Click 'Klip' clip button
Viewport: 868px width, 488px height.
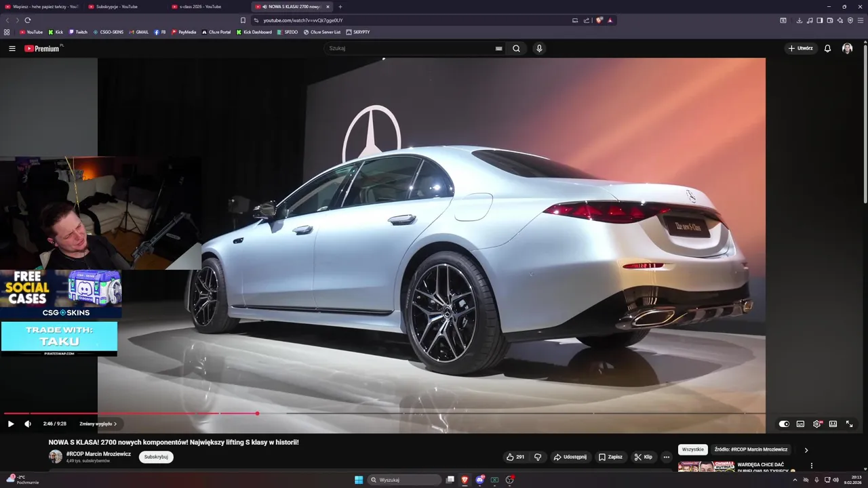(643, 457)
